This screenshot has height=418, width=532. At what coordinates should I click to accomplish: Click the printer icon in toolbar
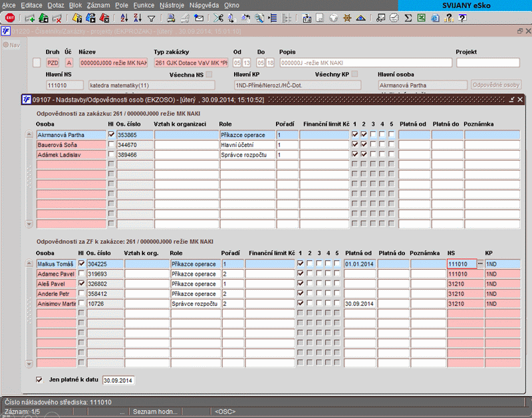(171, 18)
